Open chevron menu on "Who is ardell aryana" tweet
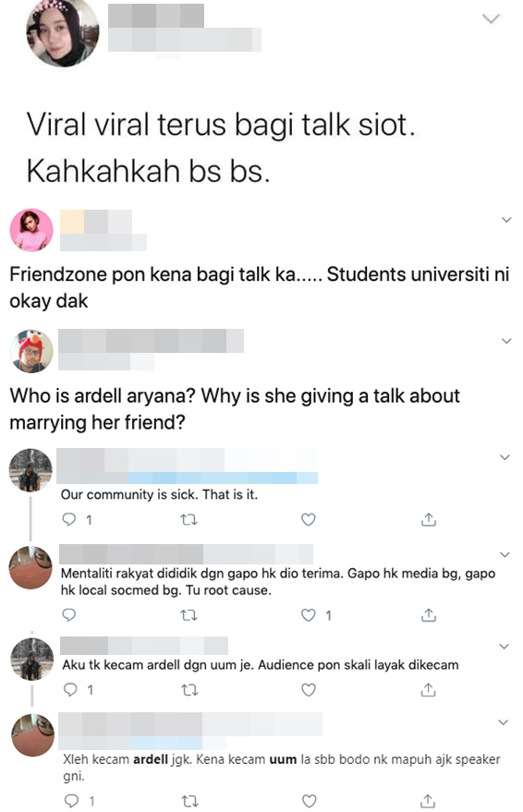The image size is (523, 812). click(x=507, y=341)
